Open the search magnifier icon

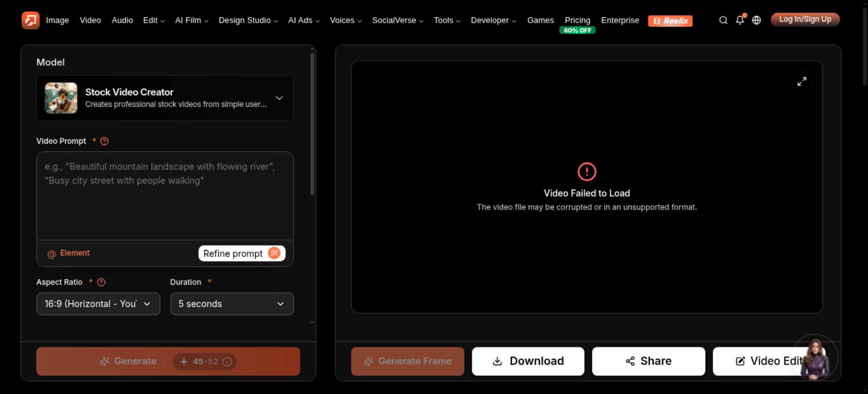(723, 20)
